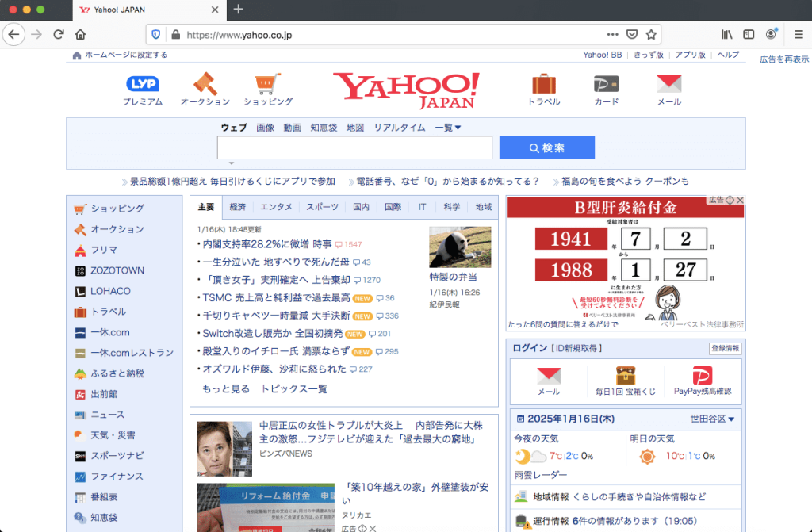Open the Shopping cart icon in header
The image size is (812, 532).
268,84
